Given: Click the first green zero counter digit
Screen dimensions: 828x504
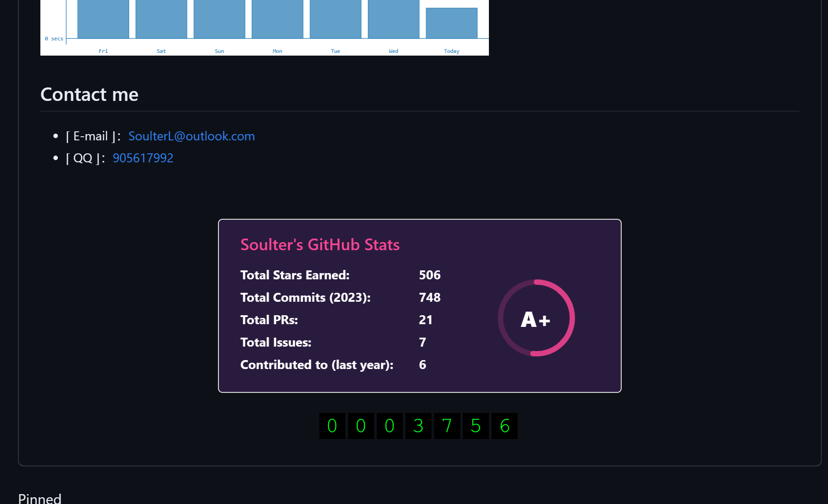Looking at the screenshot, I should tap(332, 426).
